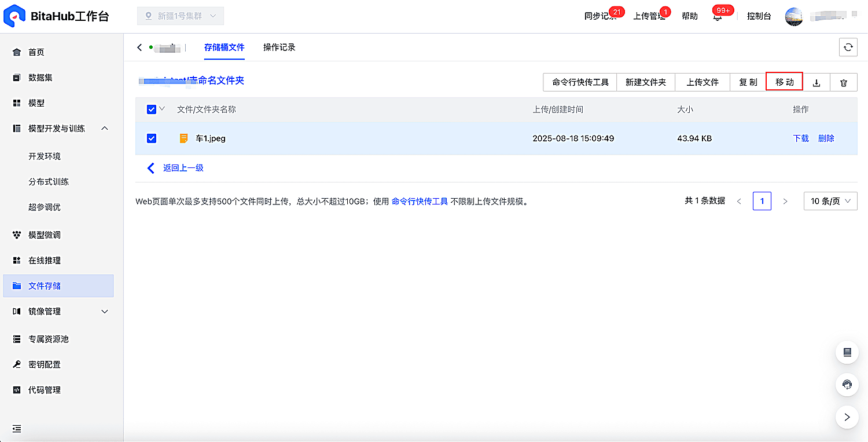Uncheck the 车1.jpeg file checkbox
The image size is (868, 442).
[152, 138]
